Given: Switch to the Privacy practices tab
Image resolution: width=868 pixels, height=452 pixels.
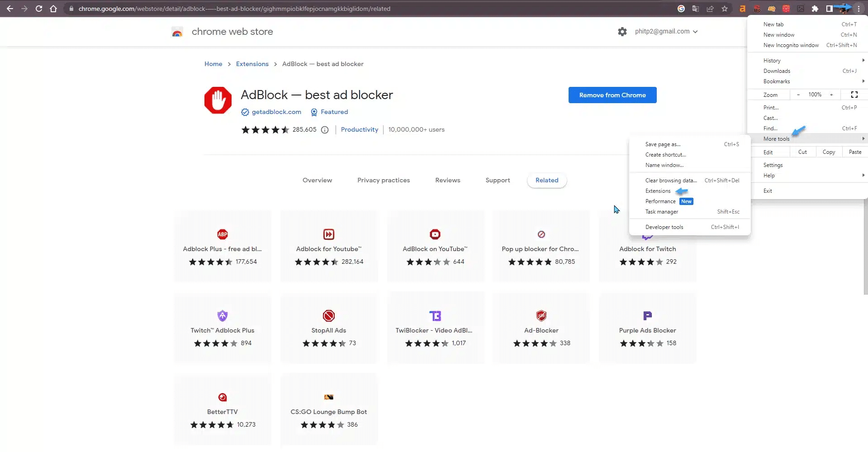Looking at the screenshot, I should (384, 180).
